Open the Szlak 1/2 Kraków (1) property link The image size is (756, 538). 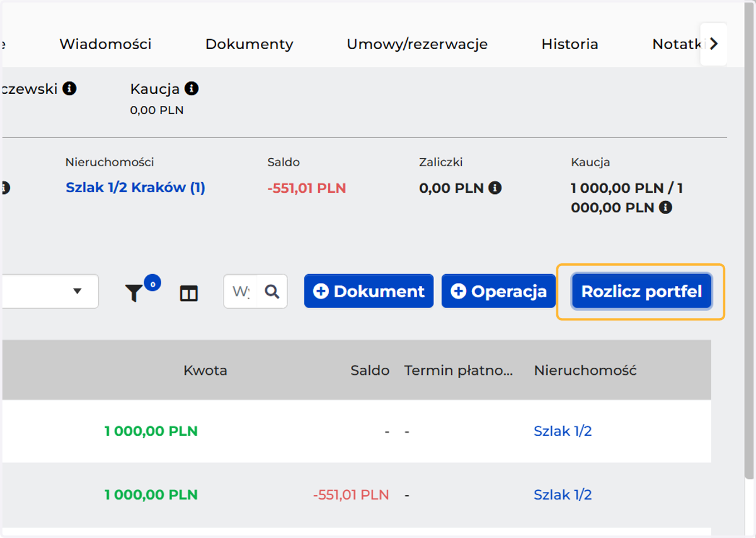point(135,188)
